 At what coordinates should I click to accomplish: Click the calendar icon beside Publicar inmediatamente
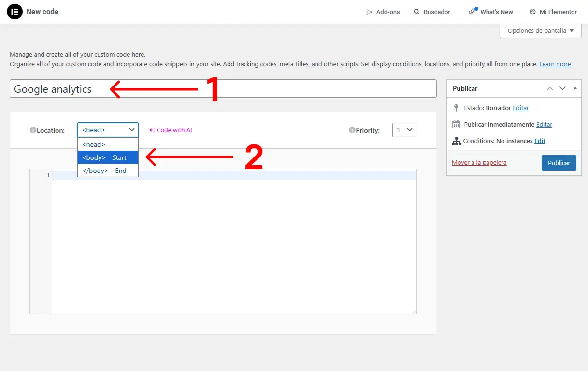456,125
